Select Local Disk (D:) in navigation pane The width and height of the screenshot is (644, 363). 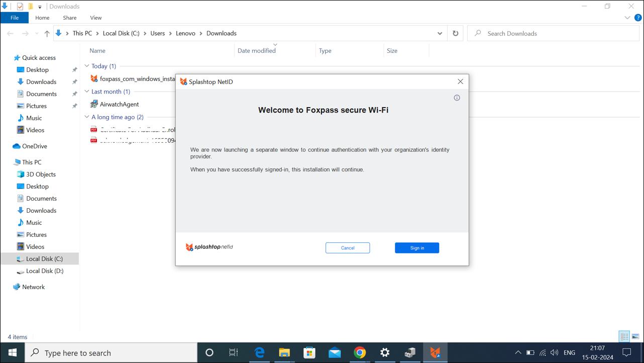[x=44, y=271]
